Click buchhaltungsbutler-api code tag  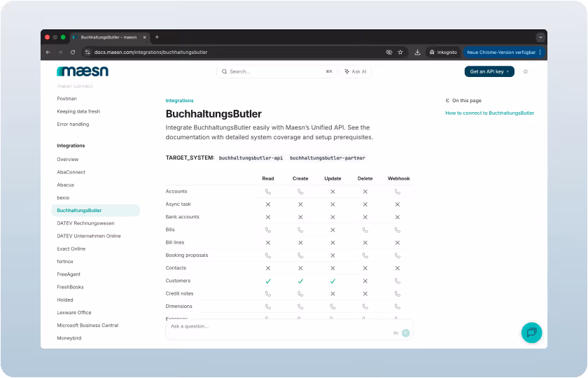[x=251, y=158]
